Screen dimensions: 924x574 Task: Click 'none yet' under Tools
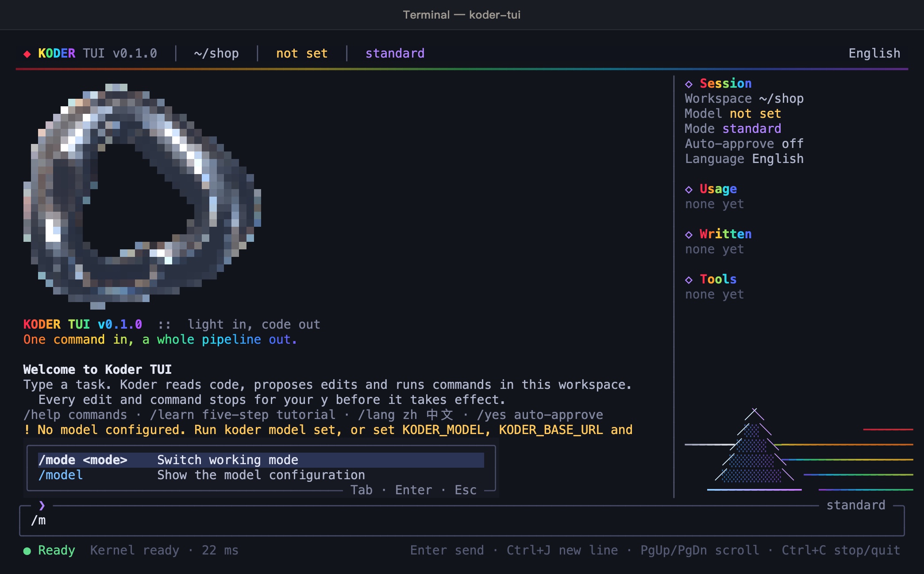714,294
